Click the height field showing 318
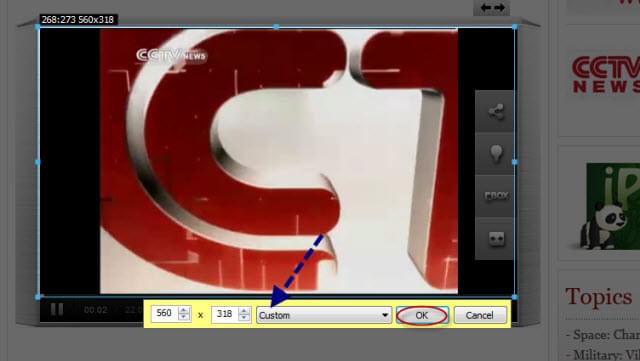The width and height of the screenshot is (640, 361). click(224, 314)
